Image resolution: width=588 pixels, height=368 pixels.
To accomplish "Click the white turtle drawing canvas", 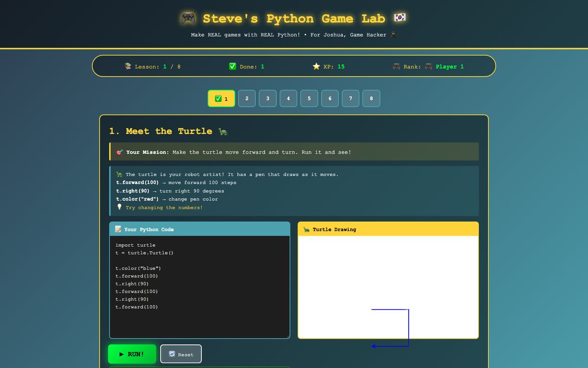I will tap(388, 287).
